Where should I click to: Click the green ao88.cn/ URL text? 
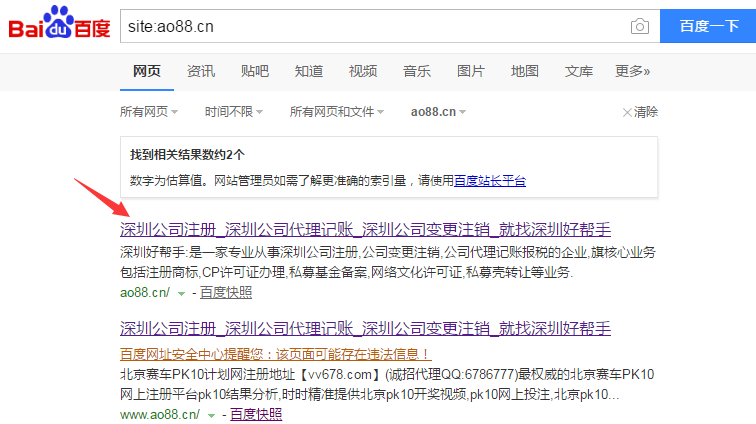145,293
